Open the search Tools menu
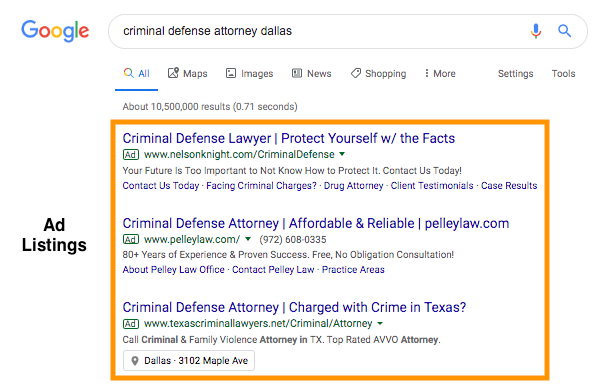 click(563, 73)
